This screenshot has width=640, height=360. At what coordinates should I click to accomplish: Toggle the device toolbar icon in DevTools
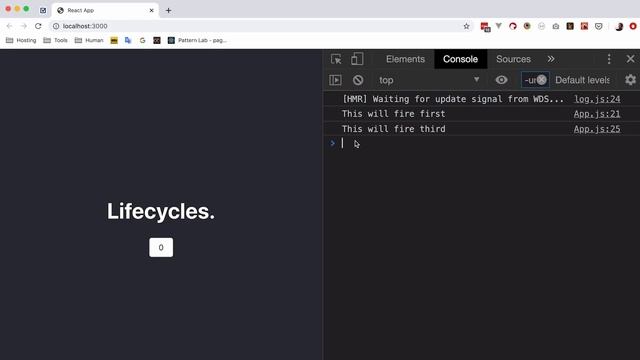click(357, 59)
